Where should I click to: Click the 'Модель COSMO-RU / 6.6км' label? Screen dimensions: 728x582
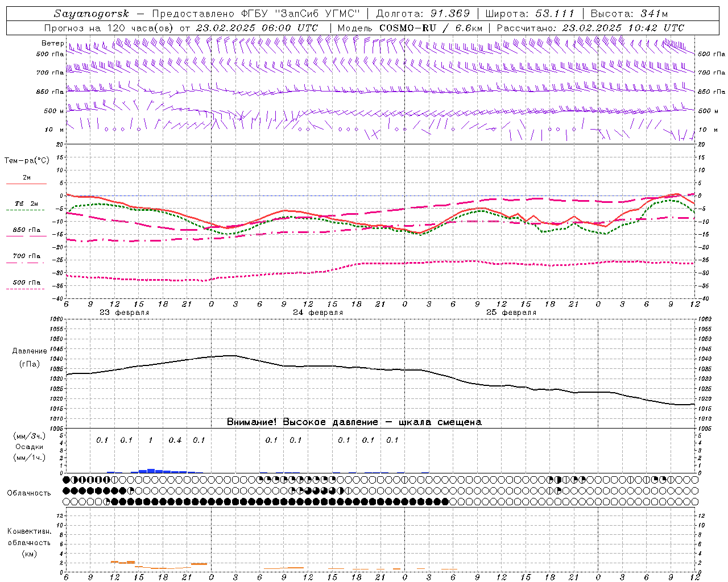coord(410,27)
